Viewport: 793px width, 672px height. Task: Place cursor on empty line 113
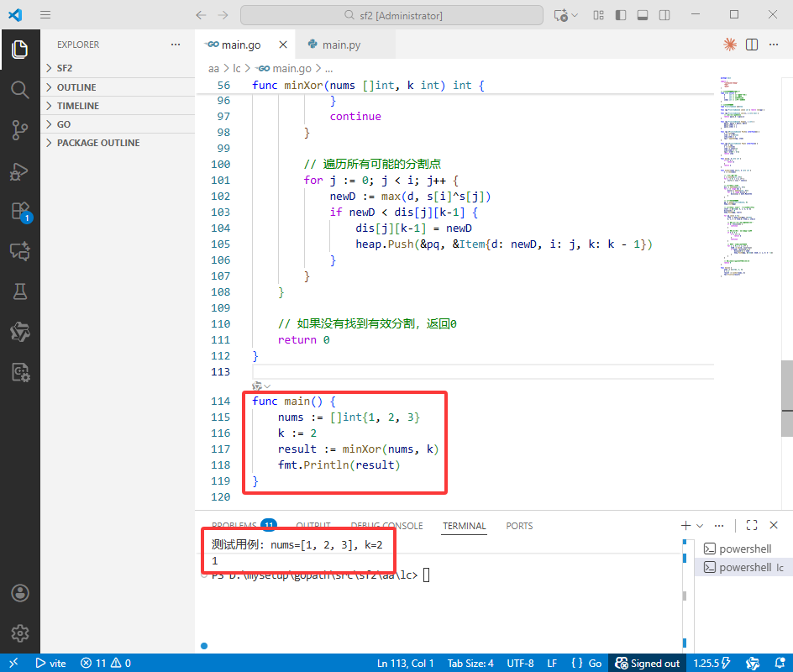[483, 371]
